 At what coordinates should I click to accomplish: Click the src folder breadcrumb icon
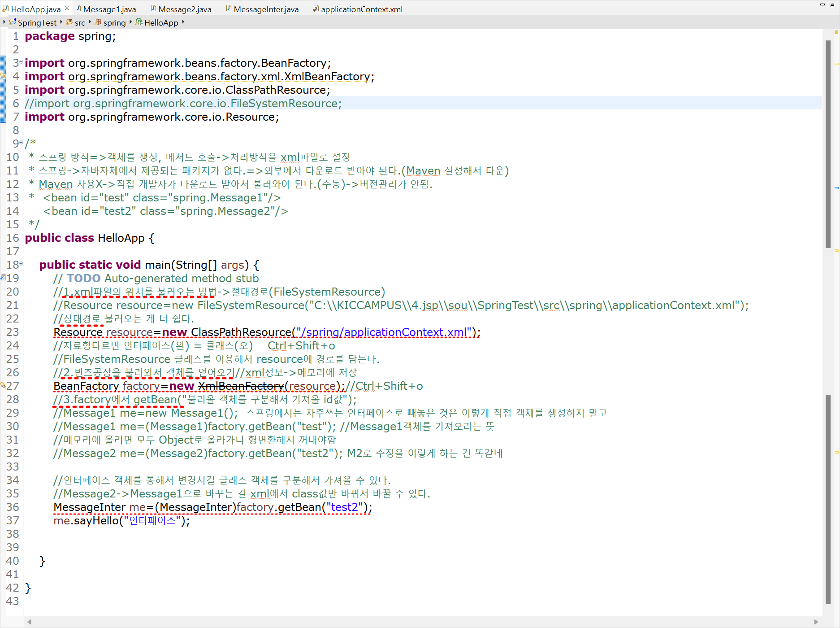coord(69,22)
